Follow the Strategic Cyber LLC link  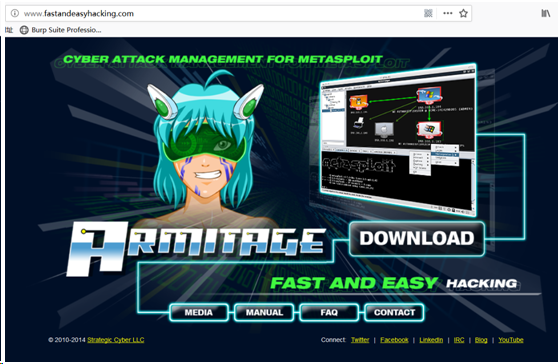coord(116,340)
